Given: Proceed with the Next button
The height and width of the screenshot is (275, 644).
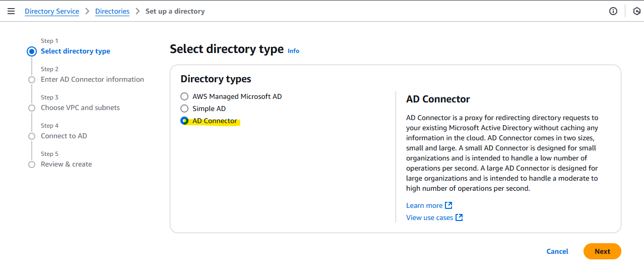Looking at the screenshot, I should [x=602, y=251].
